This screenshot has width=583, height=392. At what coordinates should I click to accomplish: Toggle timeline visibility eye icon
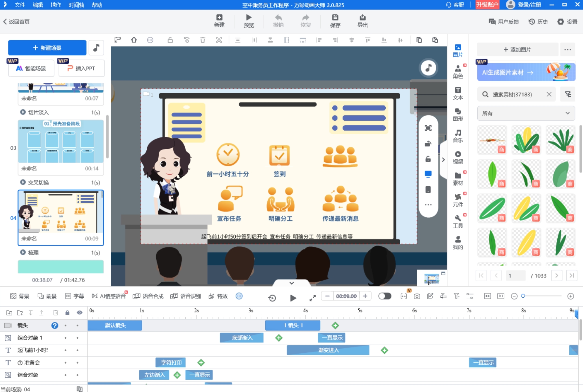click(79, 312)
